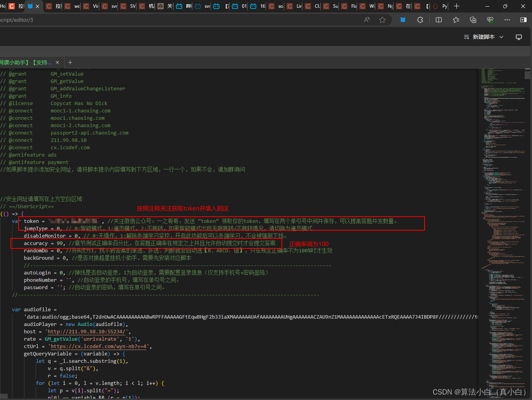This screenshot has width=532, height=400.
Task: Click the '// ==/UserScript==' line
Action: (27, 206)
